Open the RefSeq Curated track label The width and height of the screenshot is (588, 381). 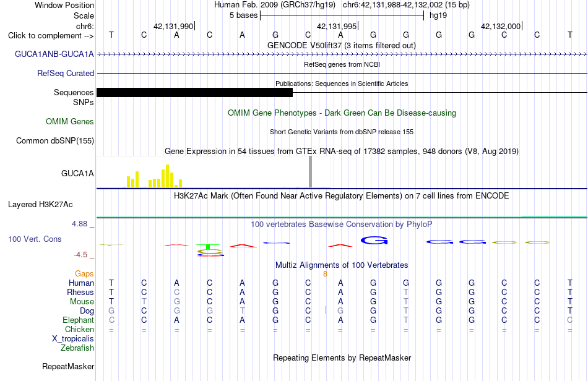pos(66,73)
